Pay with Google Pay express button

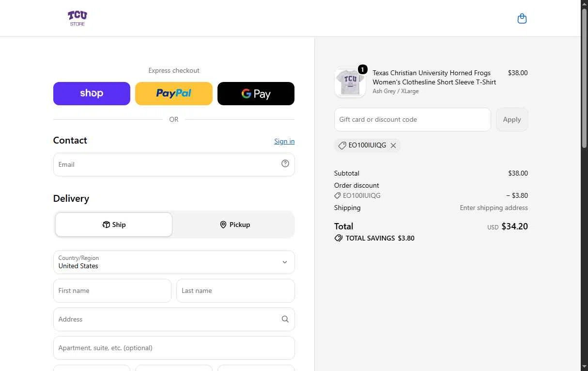click(256, 94)
